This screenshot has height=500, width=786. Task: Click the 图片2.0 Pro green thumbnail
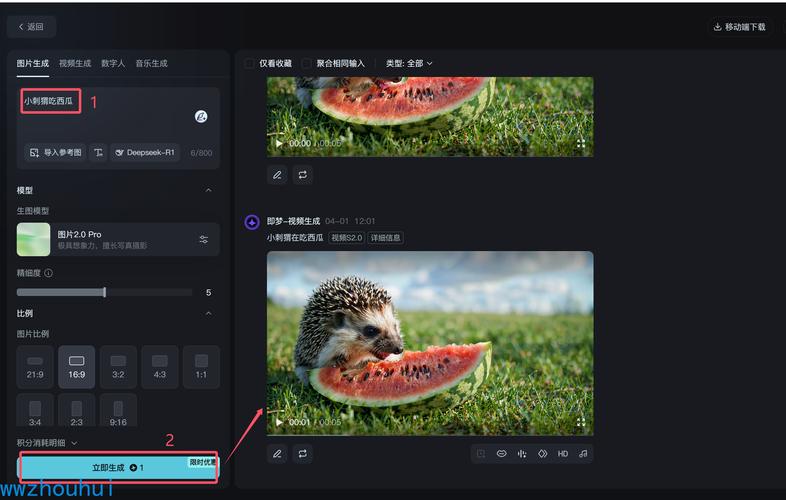click(x=34, y=240)
